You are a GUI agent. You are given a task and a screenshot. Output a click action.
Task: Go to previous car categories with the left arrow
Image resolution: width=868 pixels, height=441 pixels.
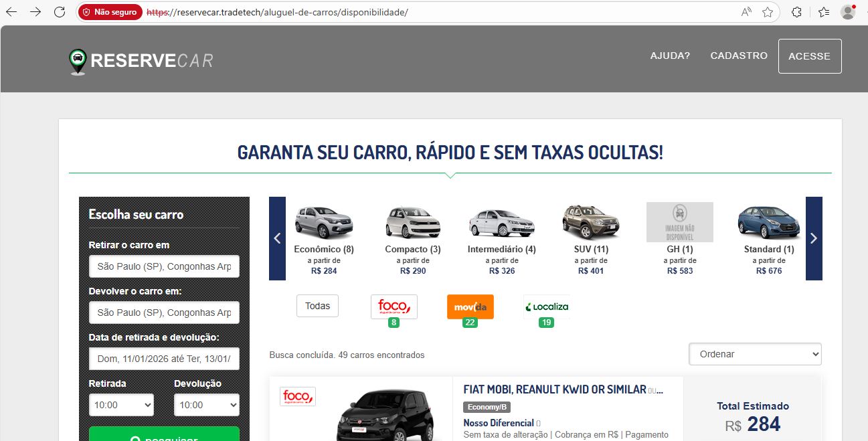click(277, 238)
